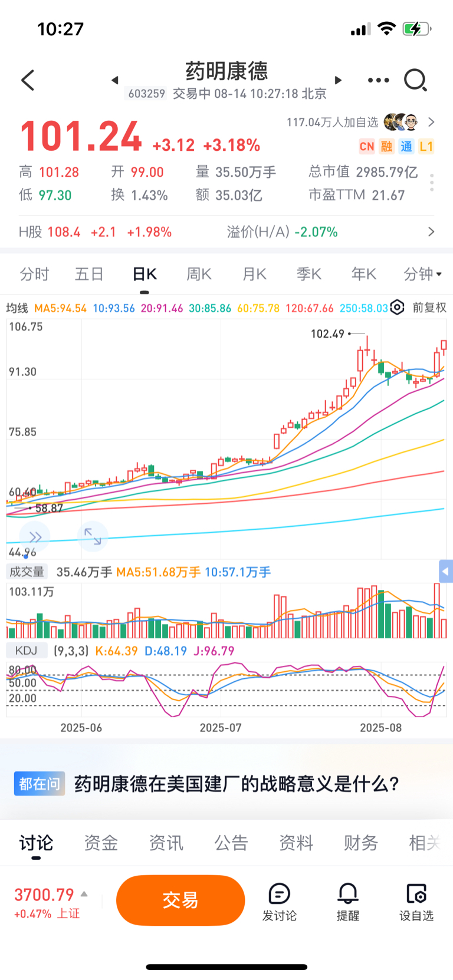Open the search magnifier icon

click(415, 80)
